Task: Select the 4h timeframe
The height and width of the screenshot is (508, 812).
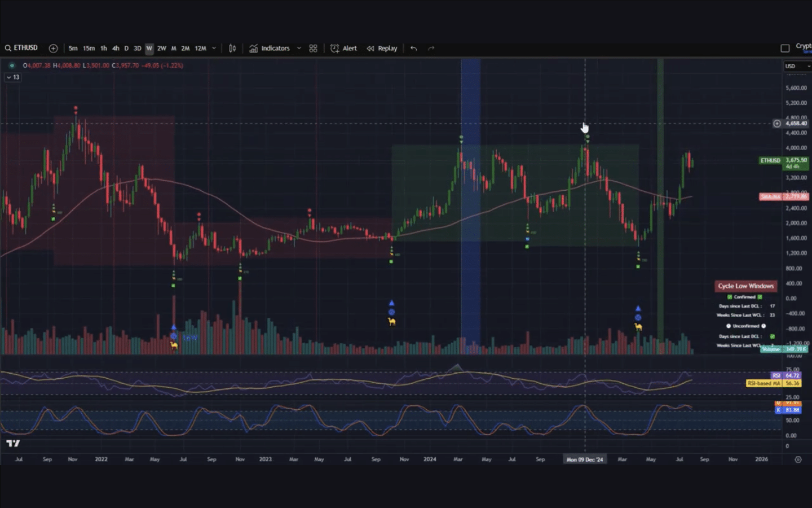Action: [x=116, y=49]
